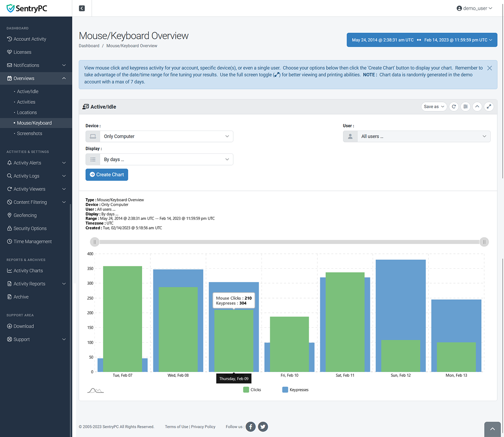Expand Activity Alerts menu
The width and height of the screenshot is (504, 437).
coord(36,163)
